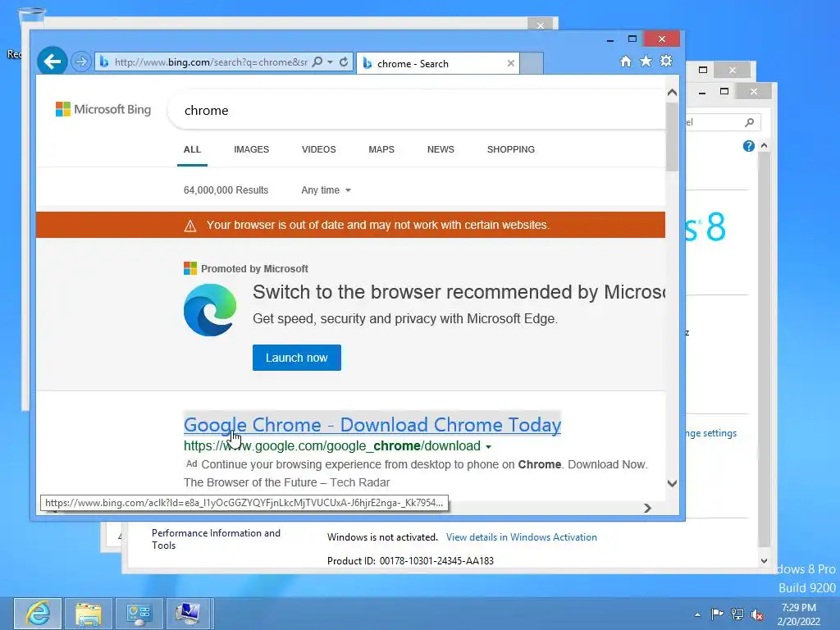Click the System window search magnifier

750,123
